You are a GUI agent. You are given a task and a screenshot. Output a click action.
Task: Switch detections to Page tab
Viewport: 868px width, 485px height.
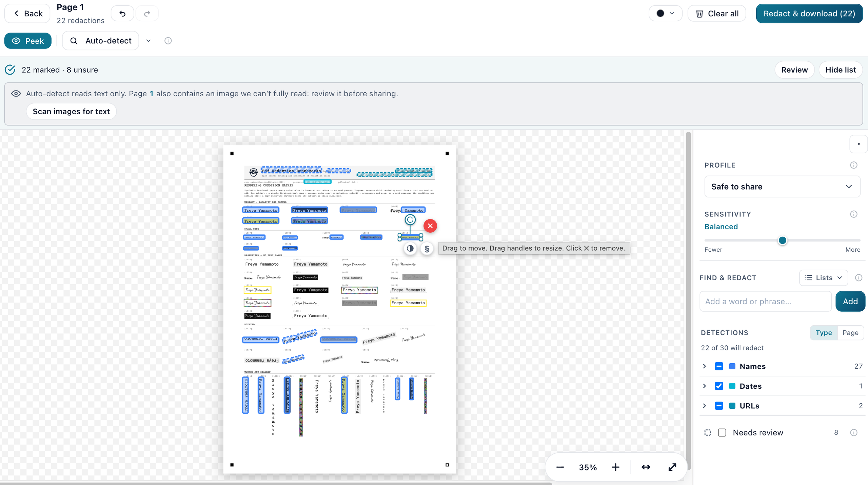[x=850, y=333]
